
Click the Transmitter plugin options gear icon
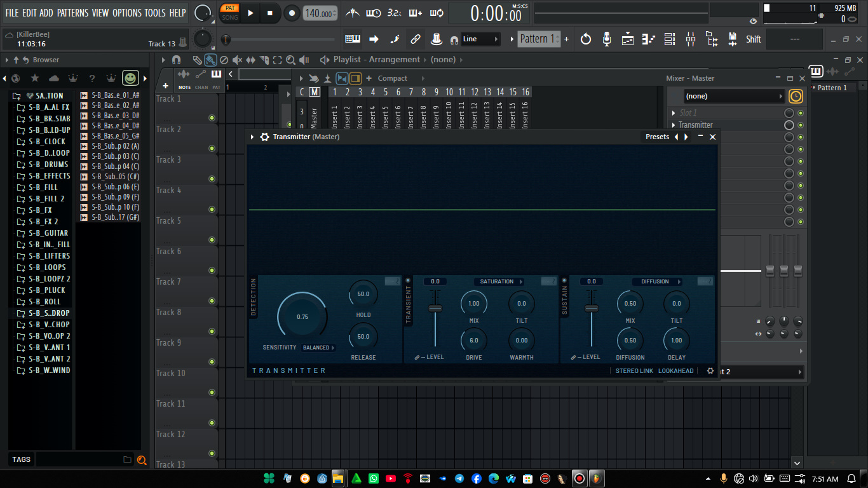(x=265, y=137)
